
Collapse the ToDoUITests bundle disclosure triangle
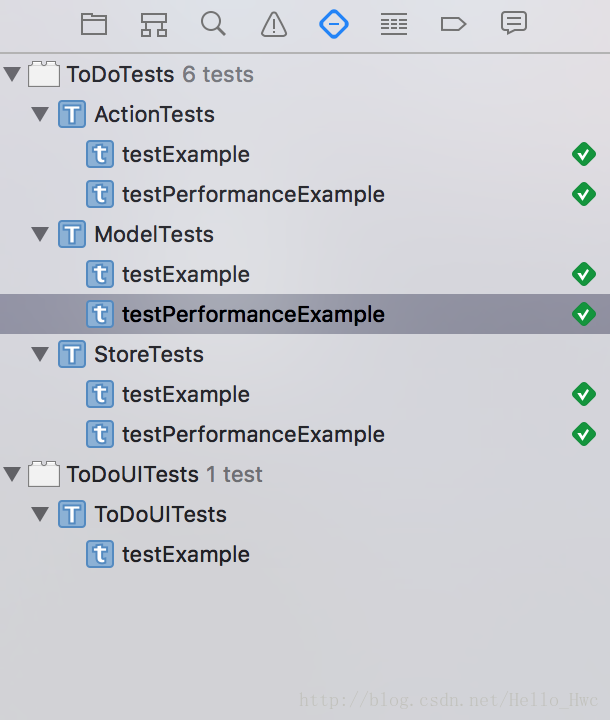(12, 474)
